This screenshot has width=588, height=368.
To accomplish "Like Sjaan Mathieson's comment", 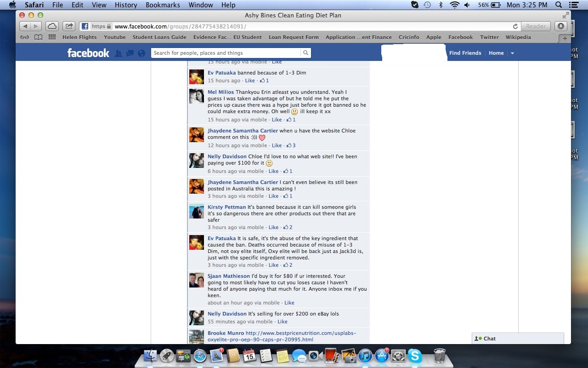I will [289, 303].
